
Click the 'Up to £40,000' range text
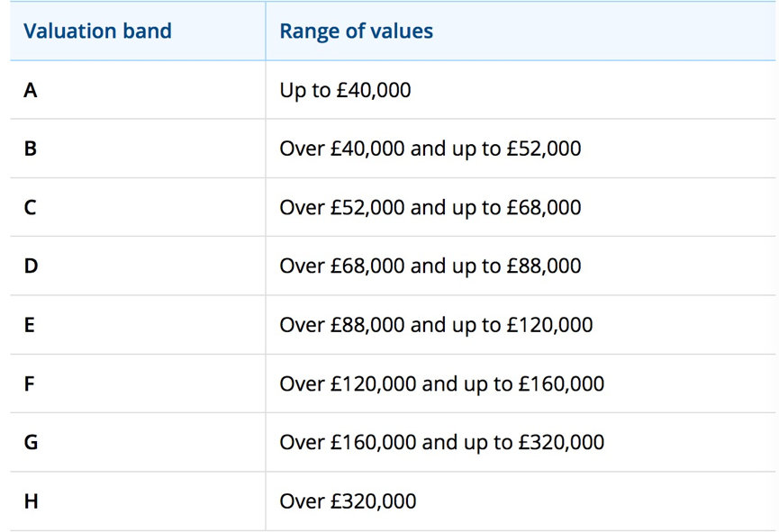click(345, 91)
